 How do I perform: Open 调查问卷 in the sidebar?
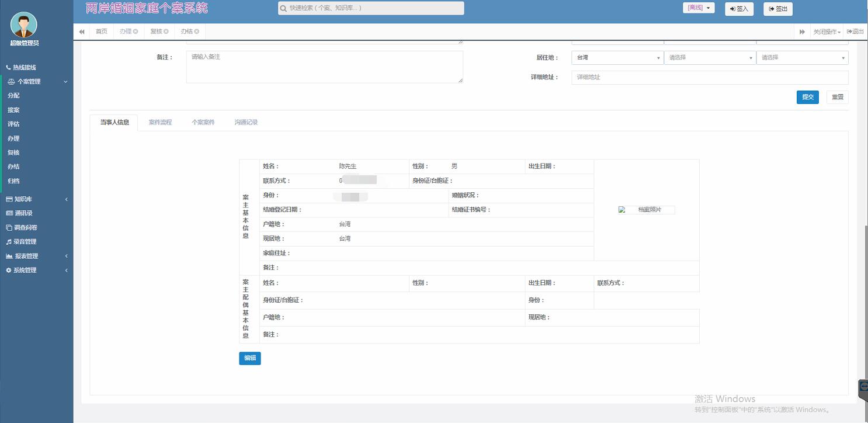pyautogui.click(x=25, y=228)
